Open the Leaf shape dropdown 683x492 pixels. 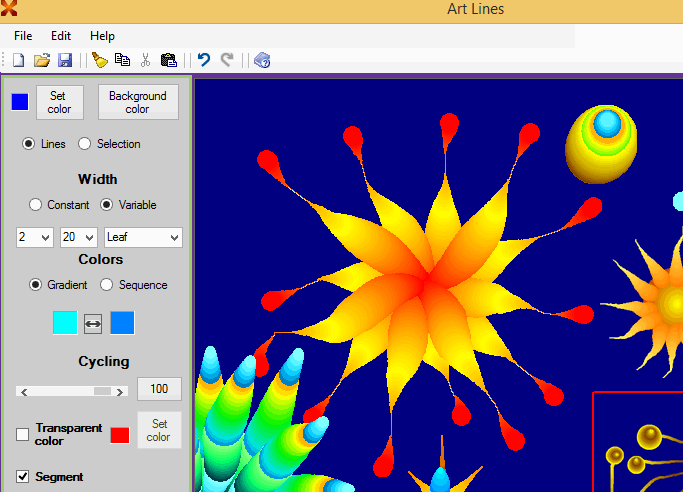click(143, 237)
